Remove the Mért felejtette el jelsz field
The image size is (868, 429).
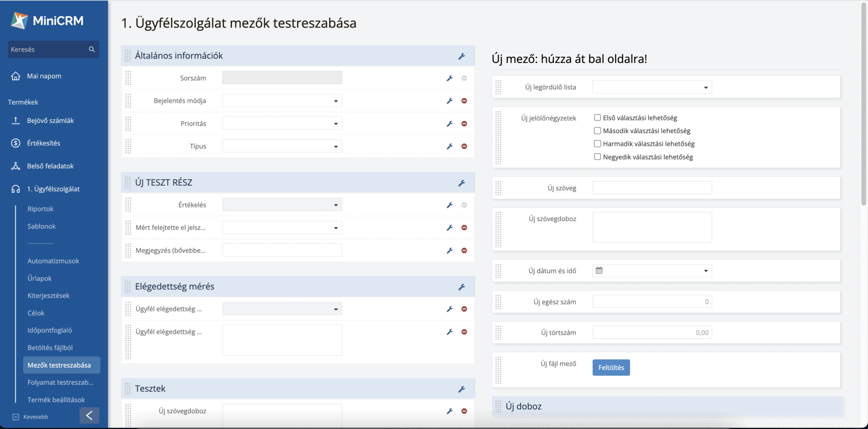tap(464, 228)
